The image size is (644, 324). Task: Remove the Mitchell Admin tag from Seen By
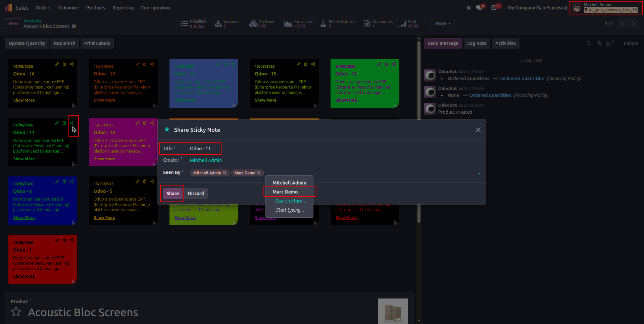pos(225,173)
